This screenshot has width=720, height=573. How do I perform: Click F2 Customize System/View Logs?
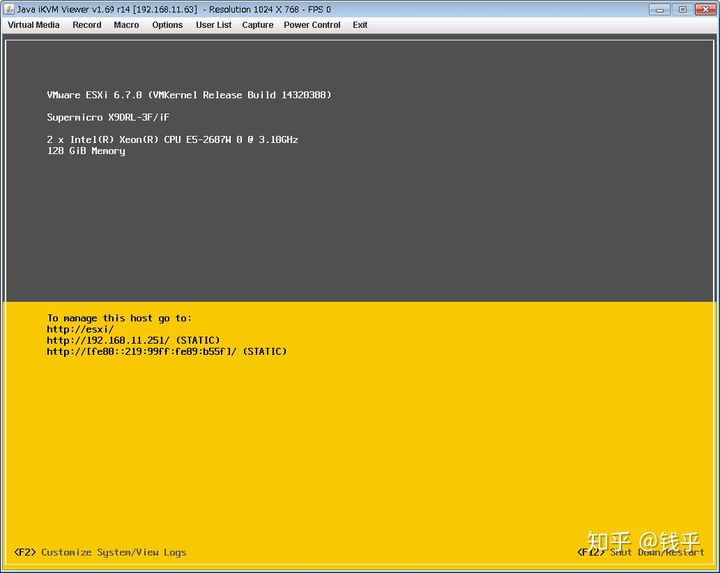[100, 552]
